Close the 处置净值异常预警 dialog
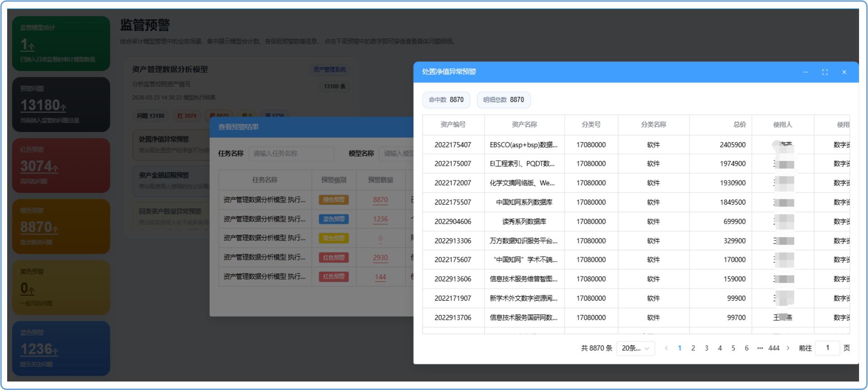Viewport: 868px width, 390px height. pos(844,72)
